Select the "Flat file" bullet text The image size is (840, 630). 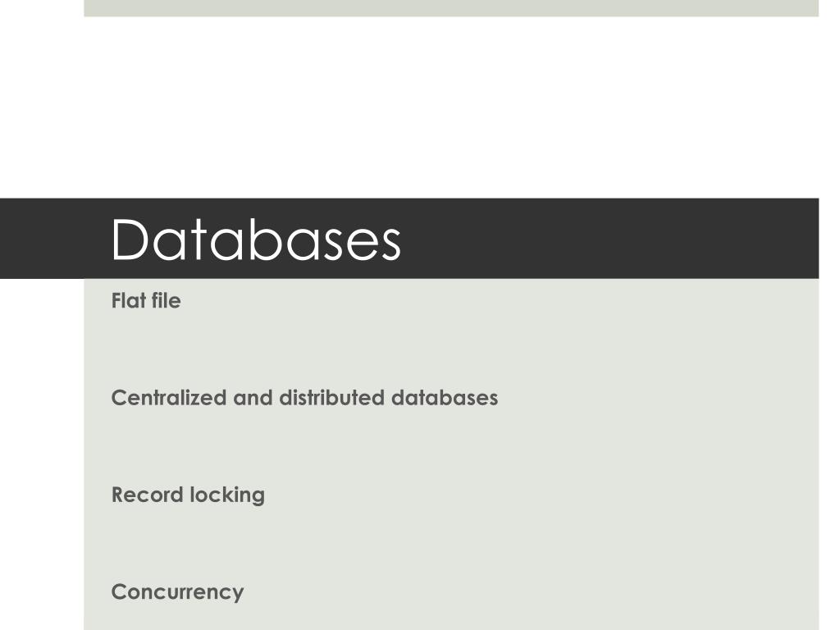[146, 300]
